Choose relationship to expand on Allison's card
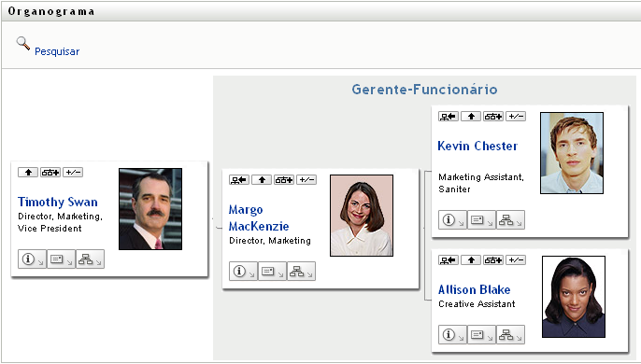The height and width of the screenshot is (364, 641). [x=493, y=260]
